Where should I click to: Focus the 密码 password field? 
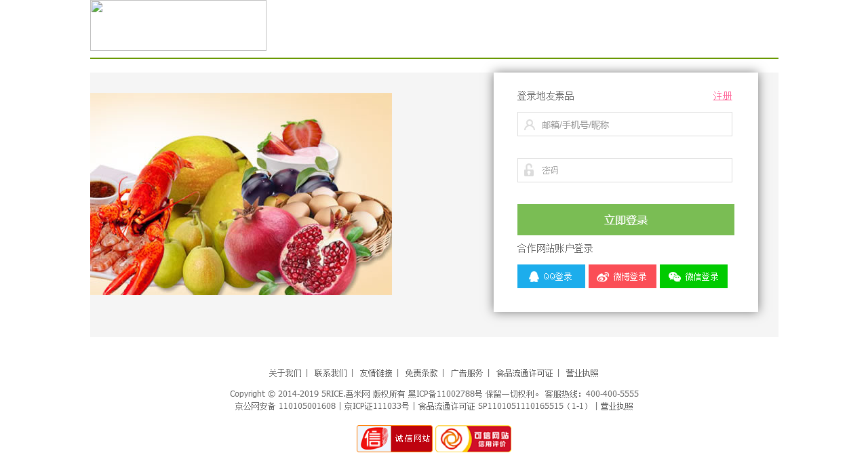point(625,170)
